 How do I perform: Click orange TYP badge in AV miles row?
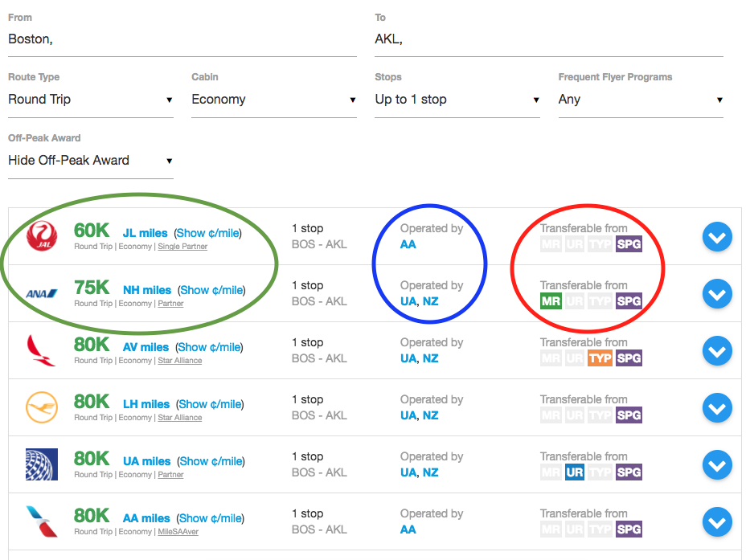point(600,358)
